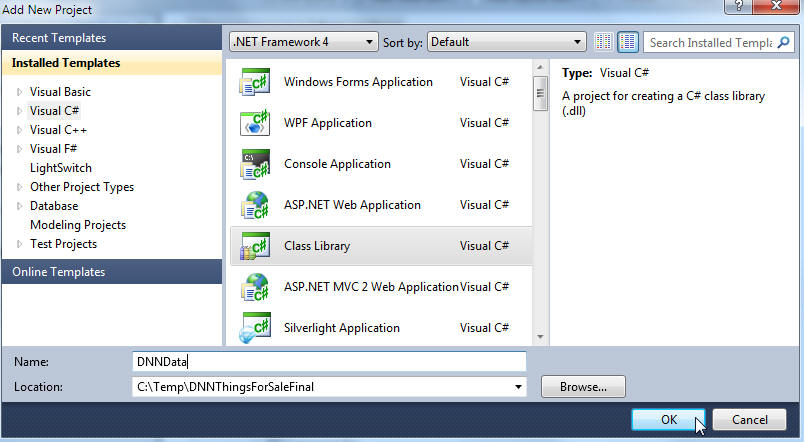Click the template list scroll up arrow
804x442 pixels.
(540, 67)
